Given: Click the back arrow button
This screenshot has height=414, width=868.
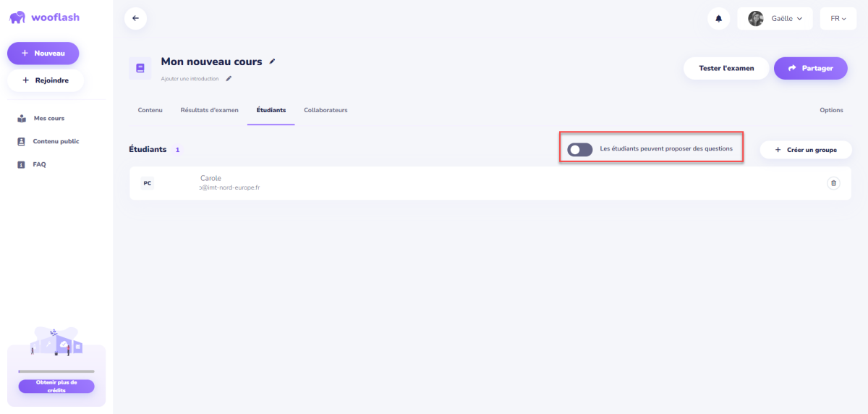Looking at the screenshot, I should (135, 18).
